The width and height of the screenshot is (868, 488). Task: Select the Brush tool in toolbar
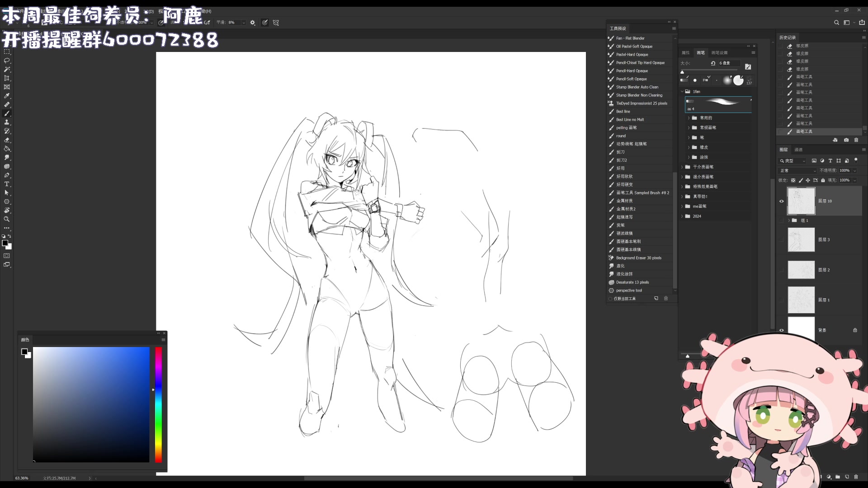click(x=7, y=113)
